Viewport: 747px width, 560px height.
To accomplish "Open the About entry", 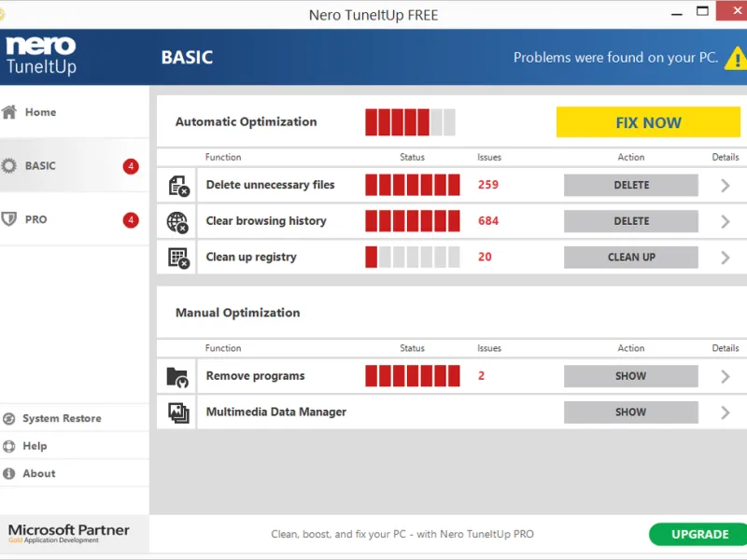I will (x=75, y=474).
